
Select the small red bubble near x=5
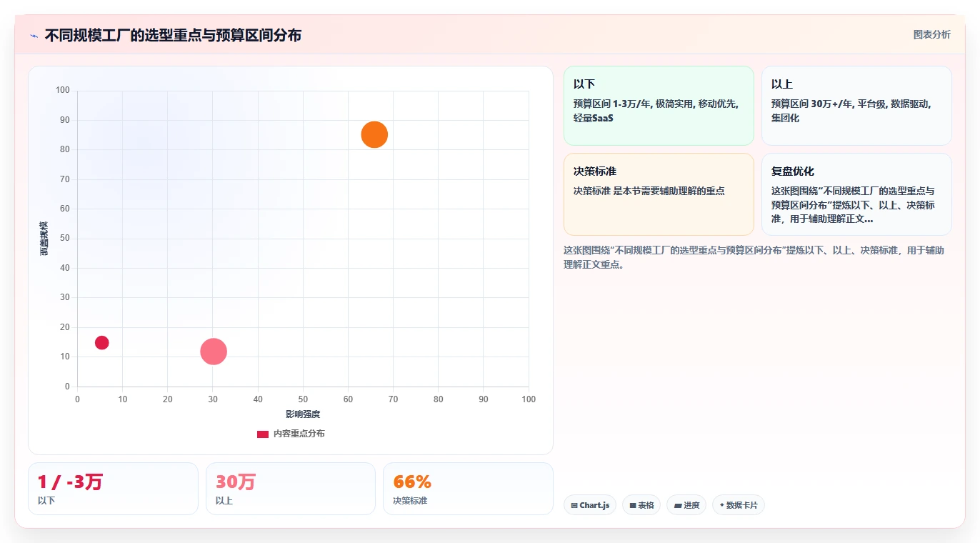click(102, 342)
